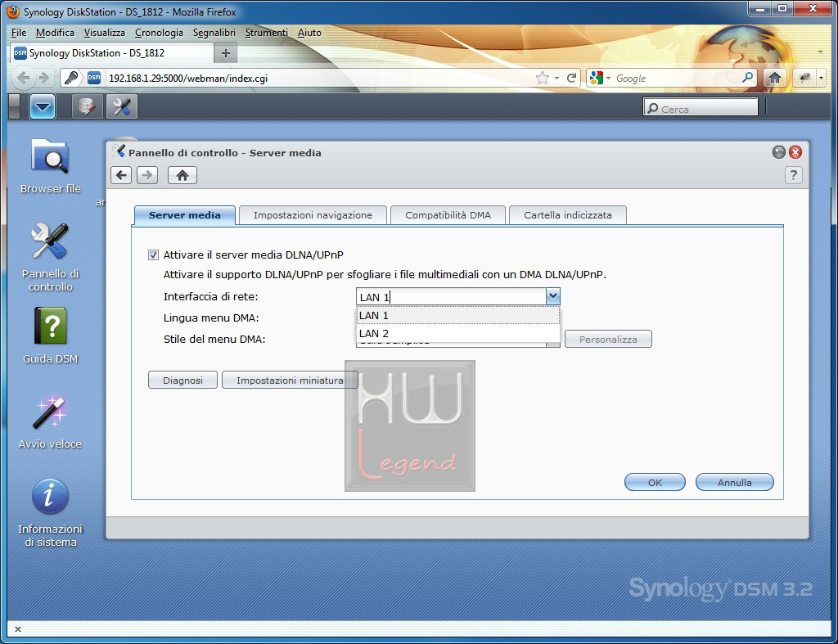Screen dimensions: 838x644
Task: Close the Pannello di controllo window
Action: click(795, 152)
